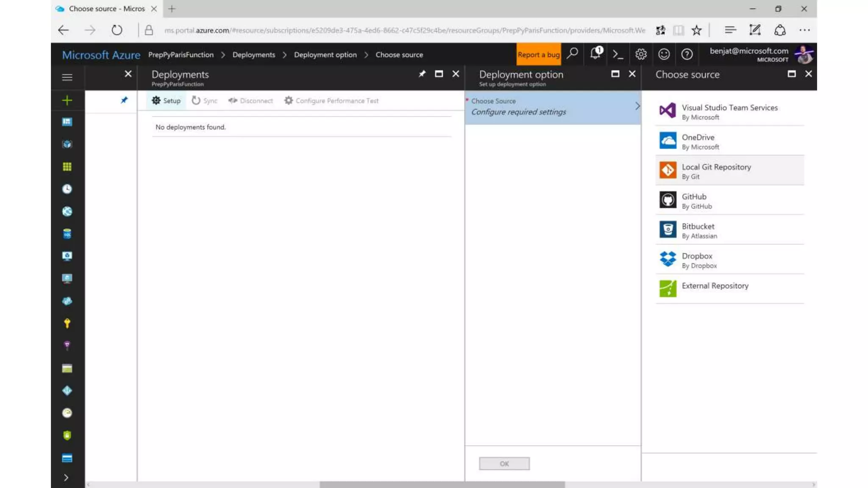
Task: Open the browser more-options menu
Action: tap(804, 30)
